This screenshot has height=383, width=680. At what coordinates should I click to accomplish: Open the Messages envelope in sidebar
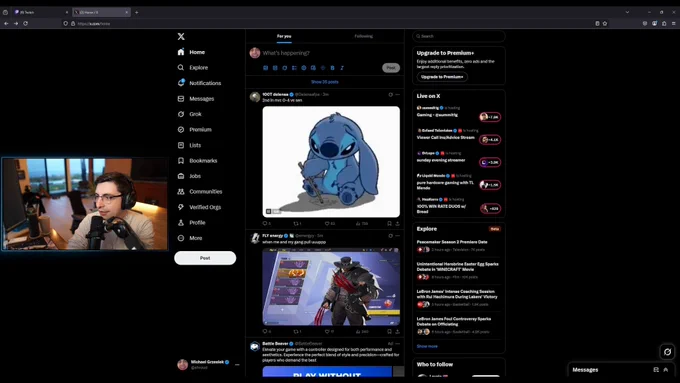(181, 98)
